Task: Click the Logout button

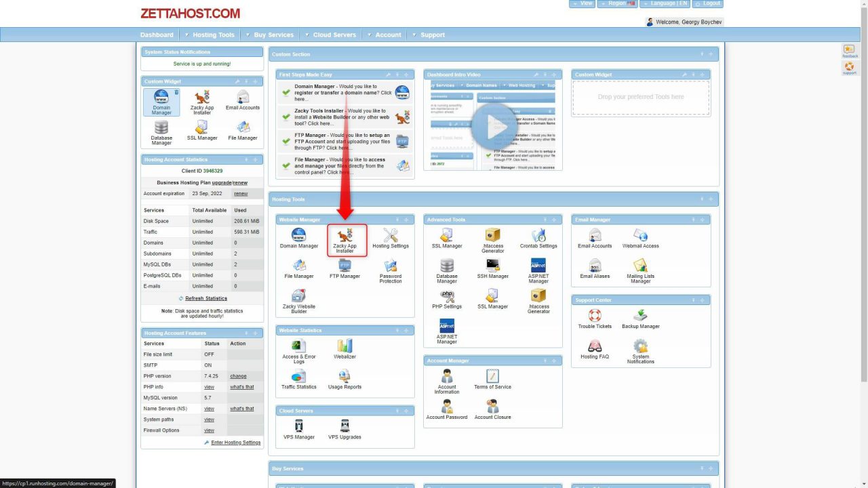Action: click(x=707, y=3)
